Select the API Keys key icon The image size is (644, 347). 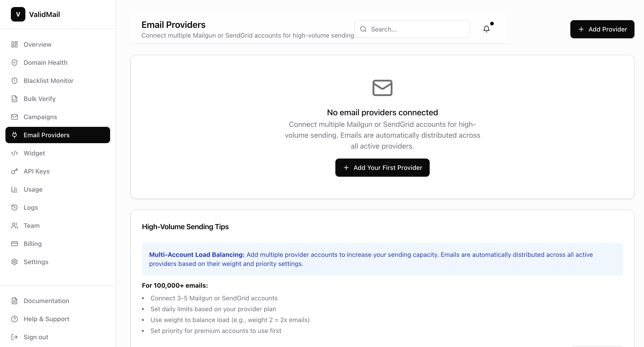pos(14,171)
